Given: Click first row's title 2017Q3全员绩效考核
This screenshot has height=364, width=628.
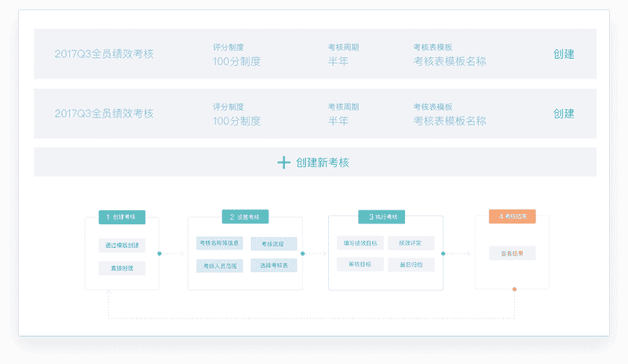Looking at the screenshot, I should (104, 54).
